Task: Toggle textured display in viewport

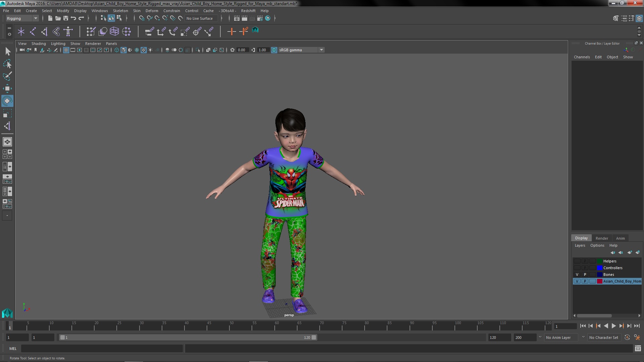Action: tap(144, 50)
